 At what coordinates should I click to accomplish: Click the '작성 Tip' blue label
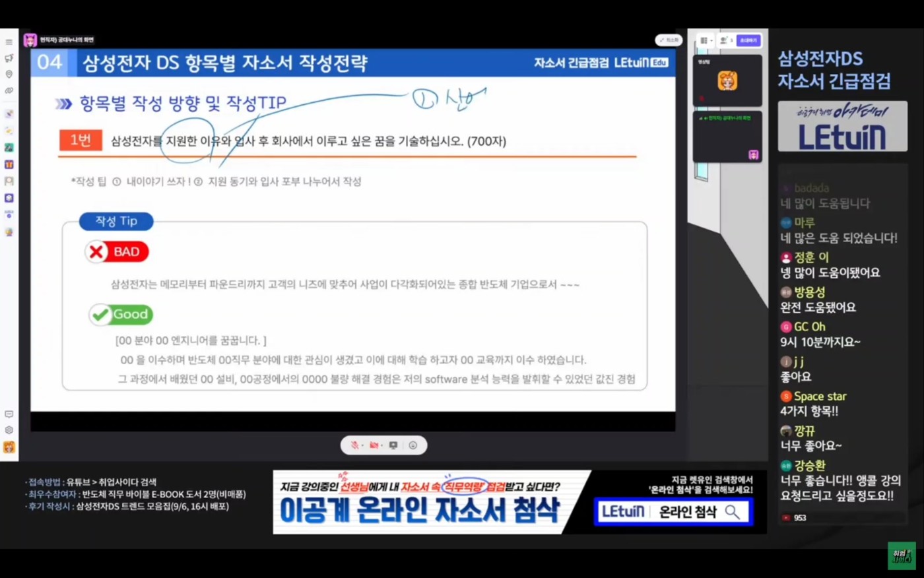pyautogui.click(x=116, y=221)
